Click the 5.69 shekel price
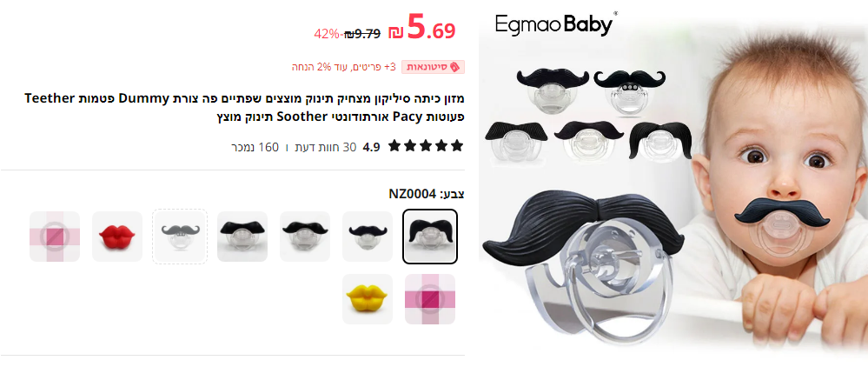 click(421, 29)
